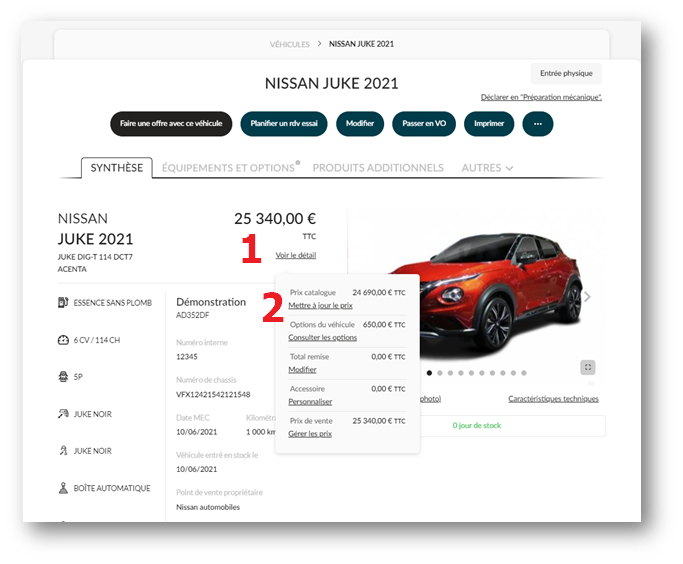Click Mettre à jour le prix link
This screenshot has height=564, width=683.
pyautogui.click(x=320, y=305)
